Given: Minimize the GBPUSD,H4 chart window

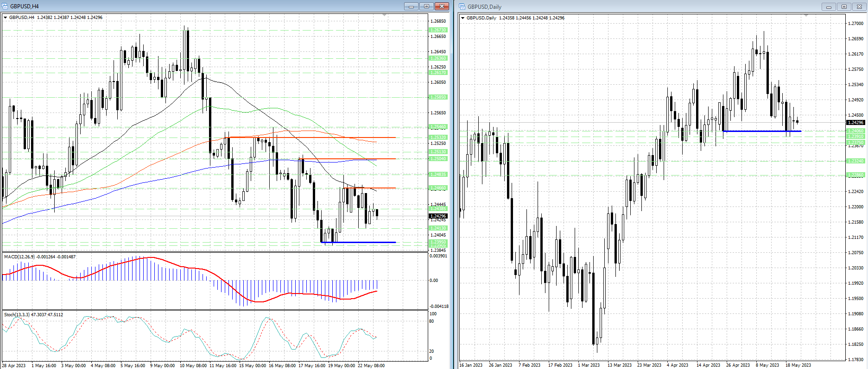Looking at the screenshot, I should pyautogui.click(x=411, y=6).
